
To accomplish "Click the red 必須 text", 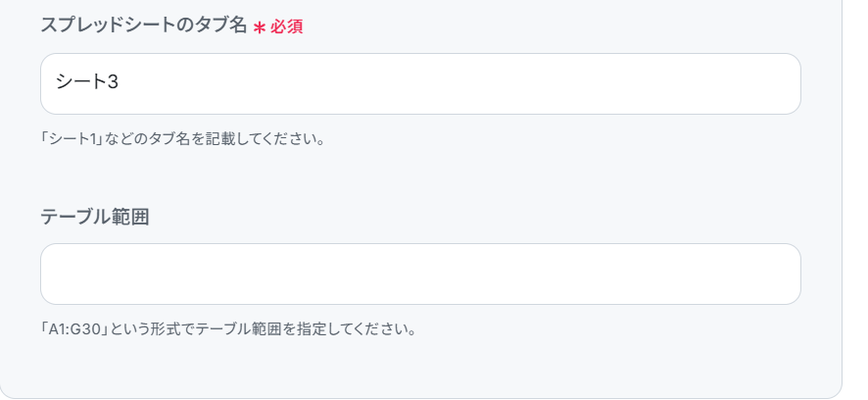I will pyautogui.click(x=286, y=26).
